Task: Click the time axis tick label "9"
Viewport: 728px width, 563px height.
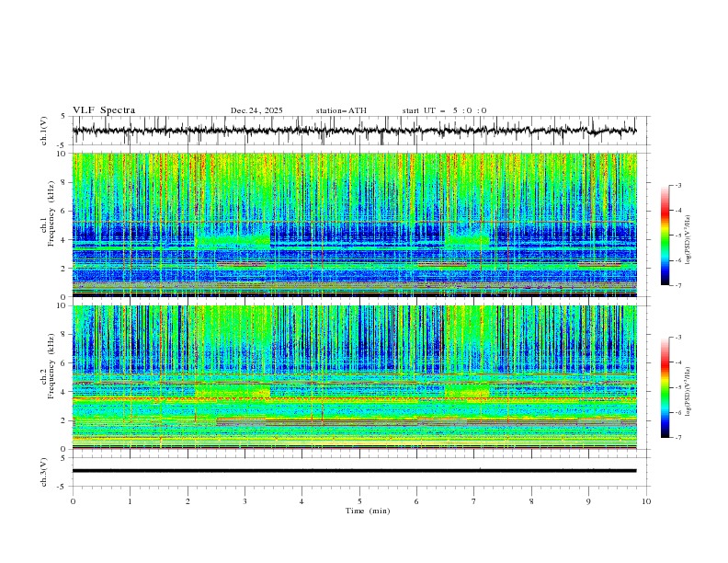Action: point(588,501)
